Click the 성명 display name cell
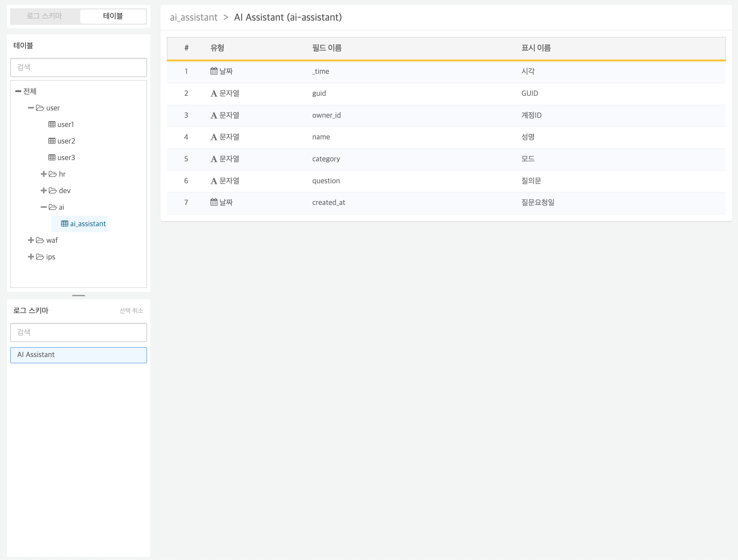 pos(528,137)
